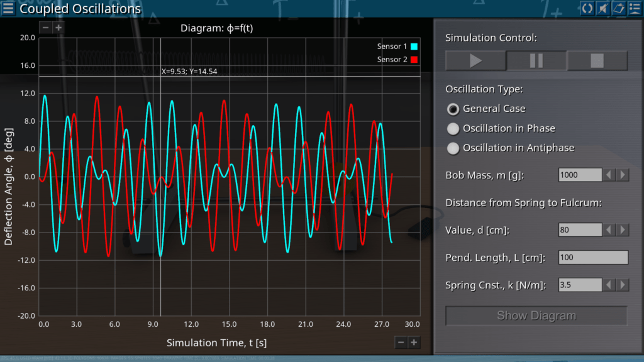The width and height of the screenshot is (644, 362).
Task: Stop the simulation
Action: click(597, 61)
